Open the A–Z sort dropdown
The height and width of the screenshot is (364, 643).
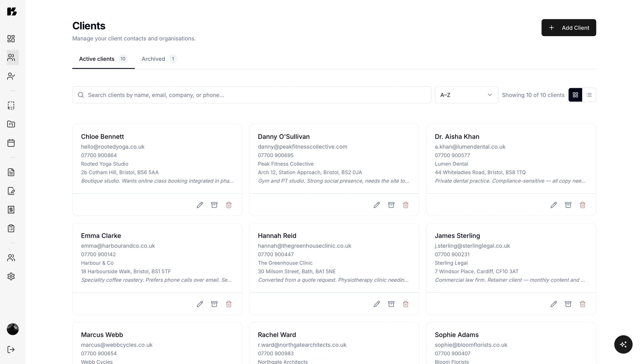[x=466, y=95]
